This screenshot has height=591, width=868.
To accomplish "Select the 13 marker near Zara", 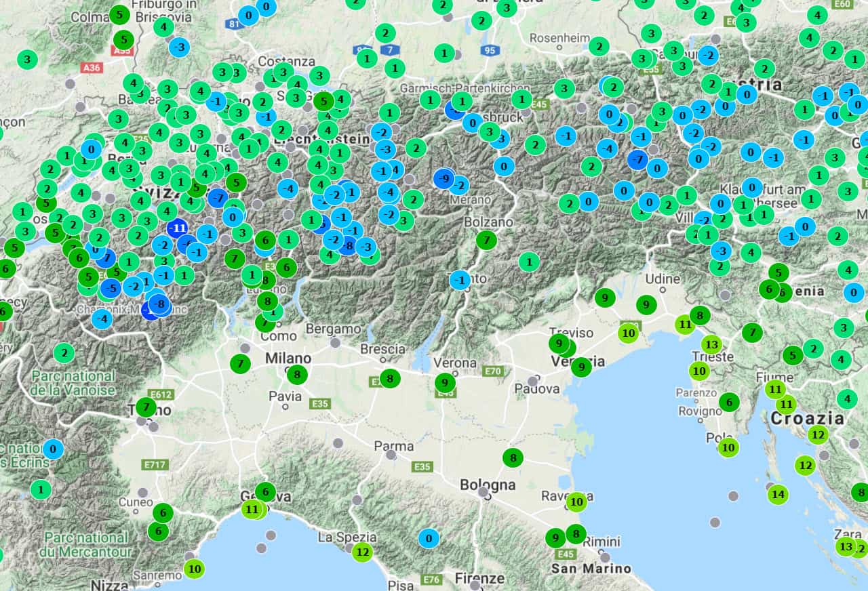I will [x=845, y=546].
